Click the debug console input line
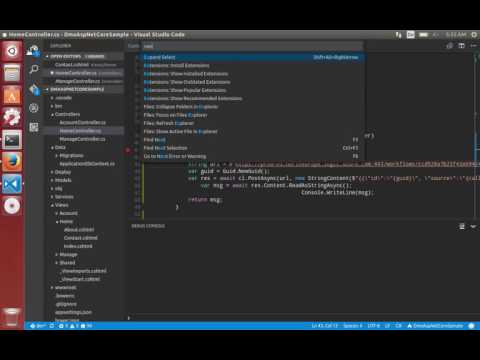Screen dimensions: 480x360 303,318
